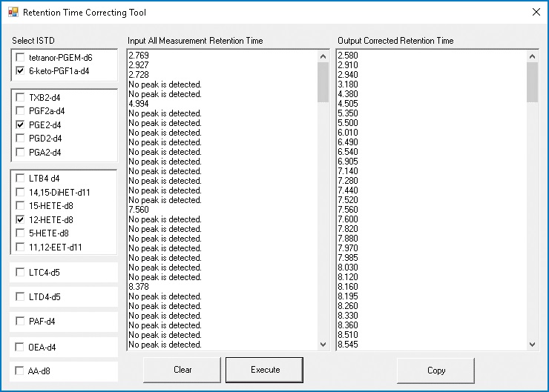Deselect the PGE2-d4 checkbox

click(20, 125)
